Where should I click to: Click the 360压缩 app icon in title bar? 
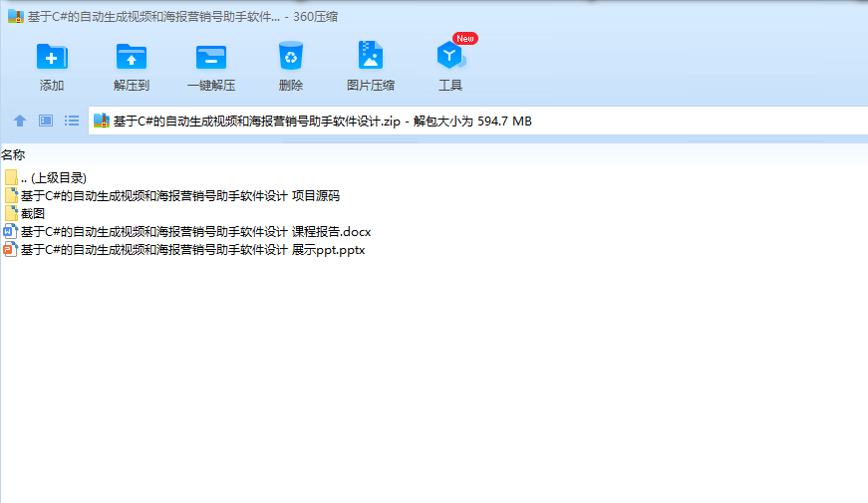16,16
